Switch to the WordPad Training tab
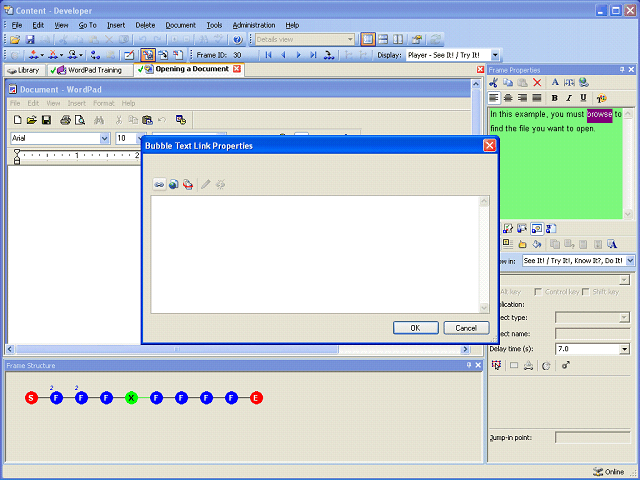Image resolution: width=640 pixels, height=480 pixels. (90, 70)
